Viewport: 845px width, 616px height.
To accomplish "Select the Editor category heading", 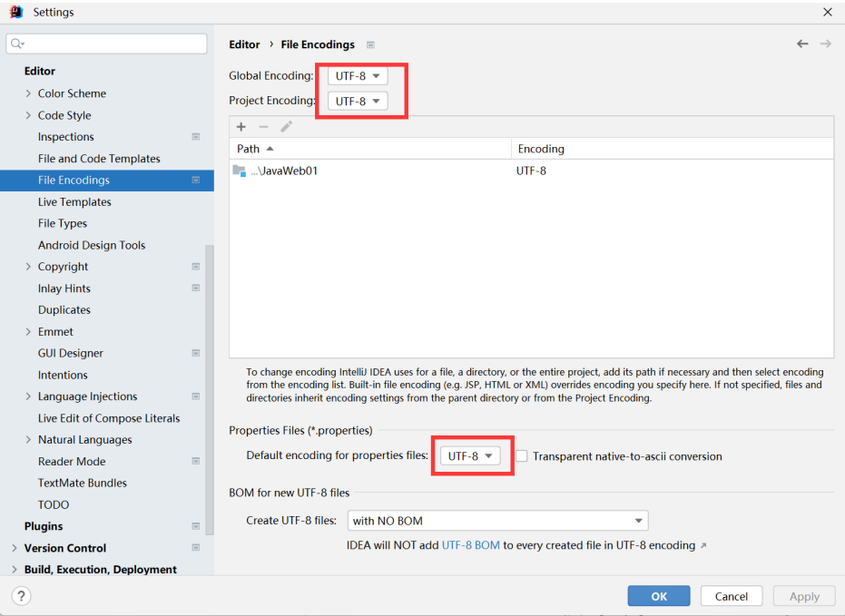I will coord(39,71).
